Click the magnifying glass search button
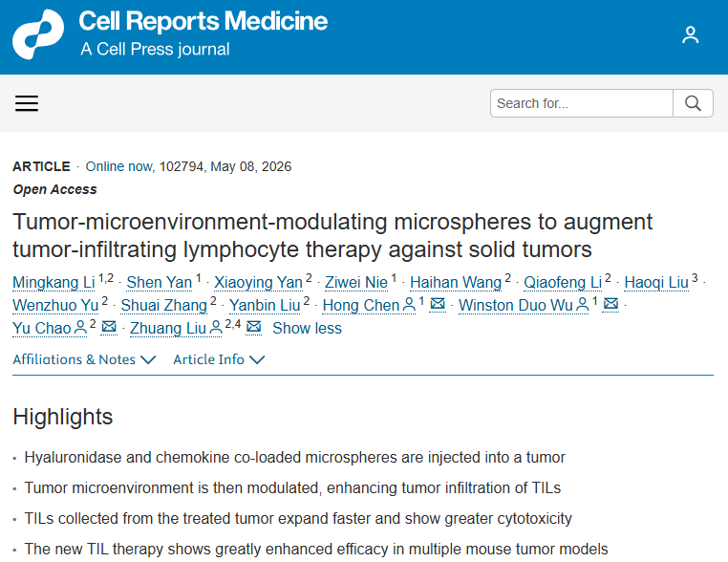728x562 pixels. pyautogui.click(x=693, y=103)
